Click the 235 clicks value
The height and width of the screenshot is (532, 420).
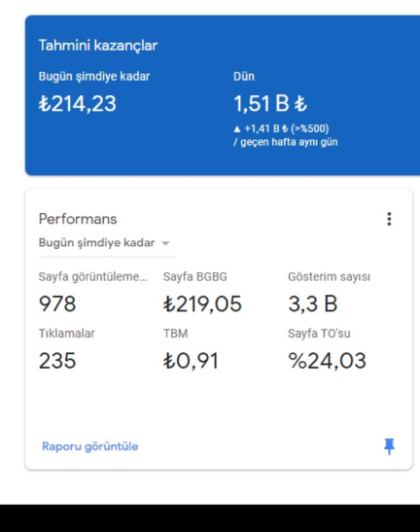point(57,361)
